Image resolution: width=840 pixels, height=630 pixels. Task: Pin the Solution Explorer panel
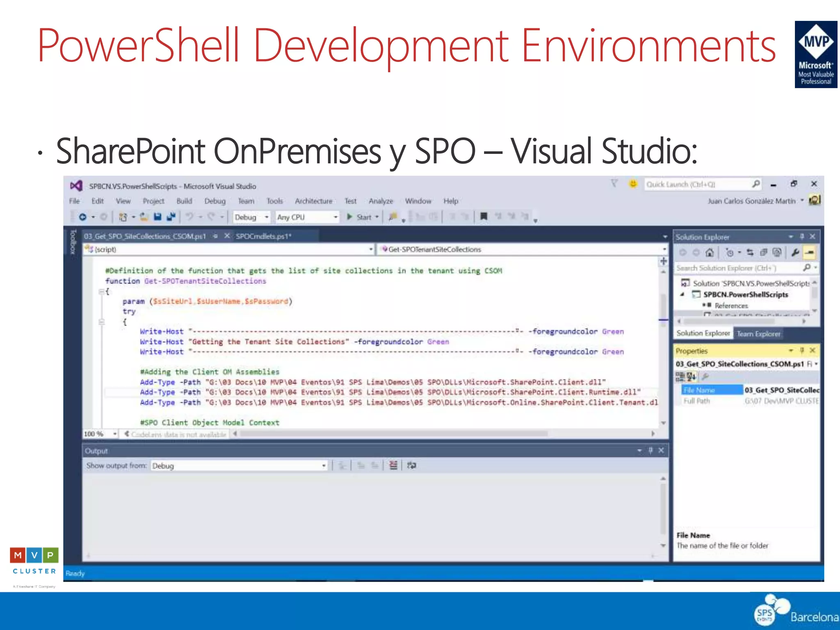point(802,237)
